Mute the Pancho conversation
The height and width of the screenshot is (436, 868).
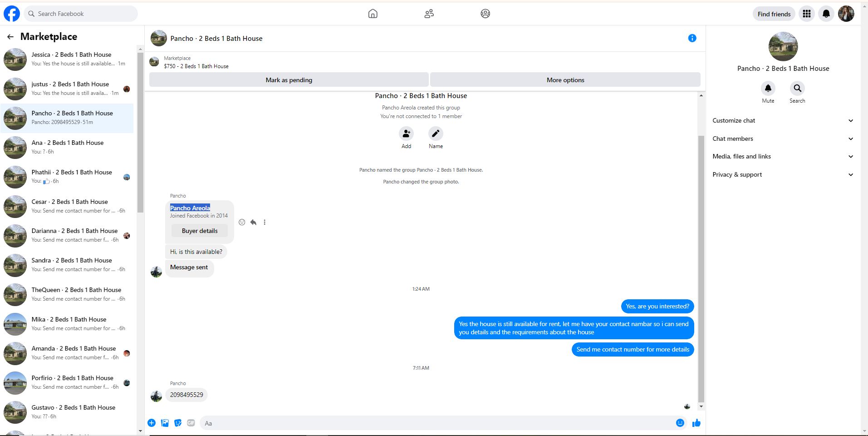point(768,88)
